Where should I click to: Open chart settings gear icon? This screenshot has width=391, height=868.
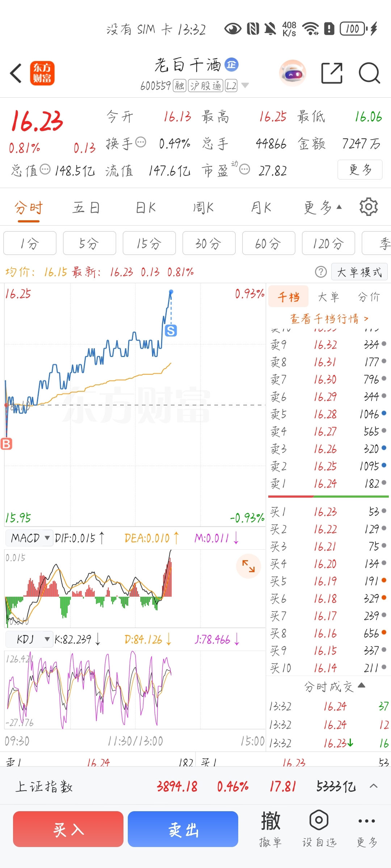(x=369, y=207)
